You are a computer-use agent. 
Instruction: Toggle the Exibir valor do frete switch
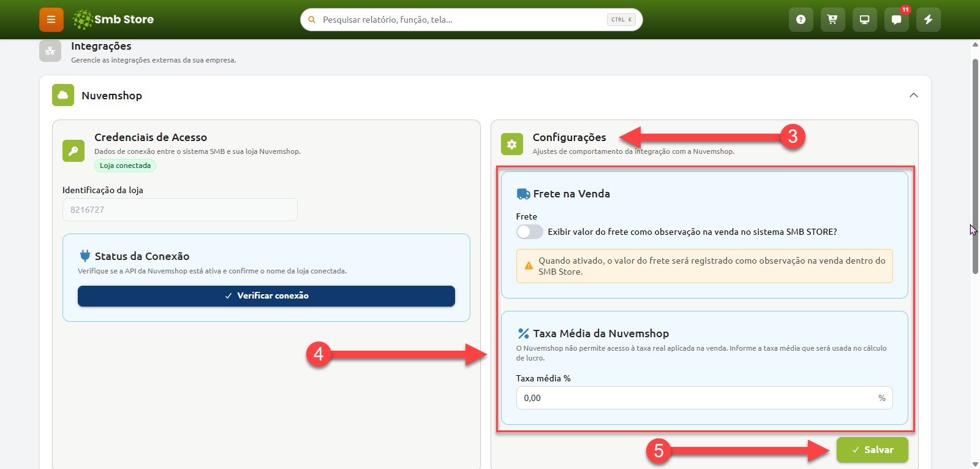pos(529,232)
